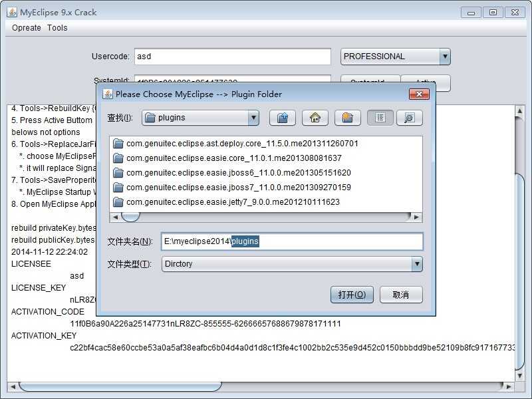Switch to details view icon

(410, 118)
